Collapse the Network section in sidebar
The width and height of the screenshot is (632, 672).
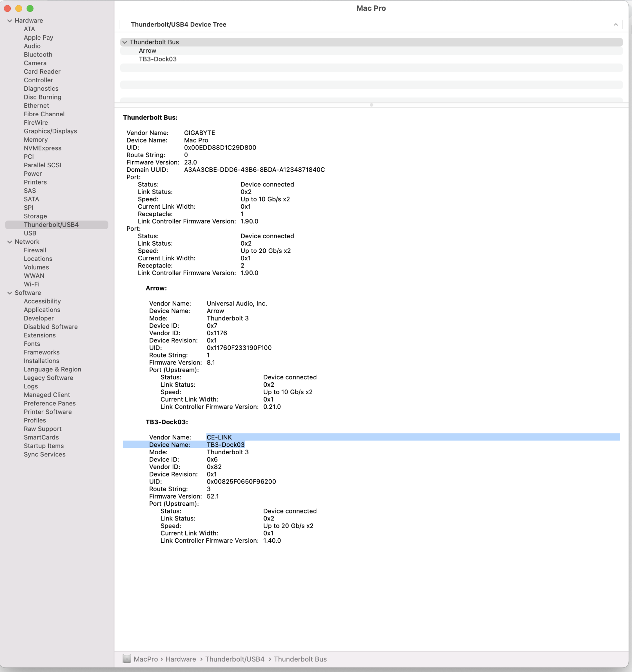point(9,242)
